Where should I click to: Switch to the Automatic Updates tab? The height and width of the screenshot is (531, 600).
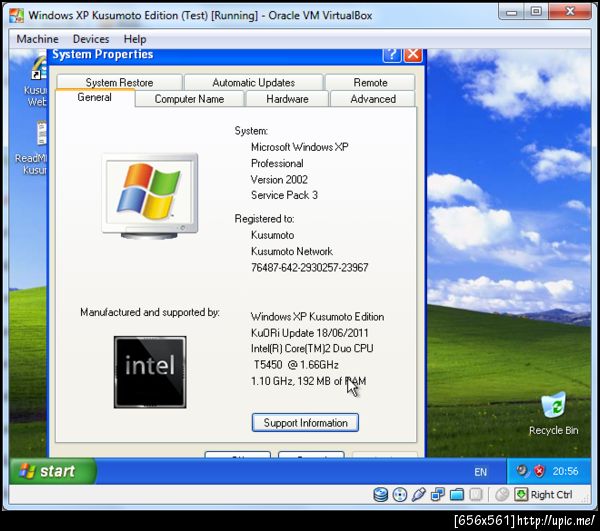click(x=253, y=82)
